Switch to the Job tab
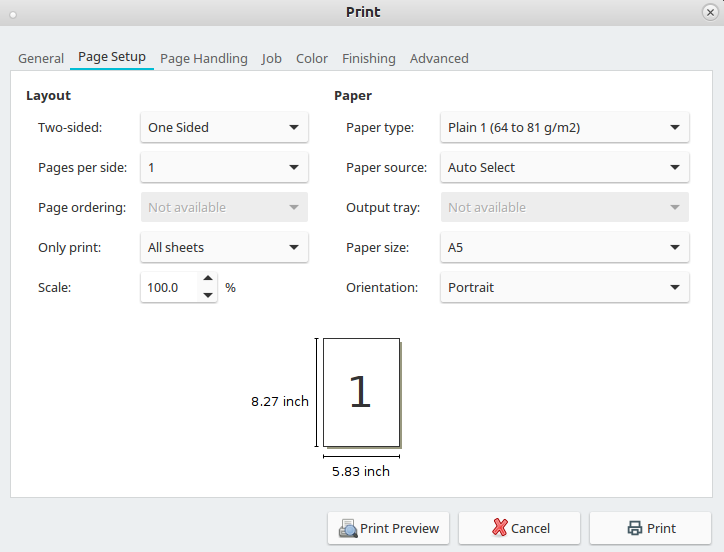 (x=272, y=58)
